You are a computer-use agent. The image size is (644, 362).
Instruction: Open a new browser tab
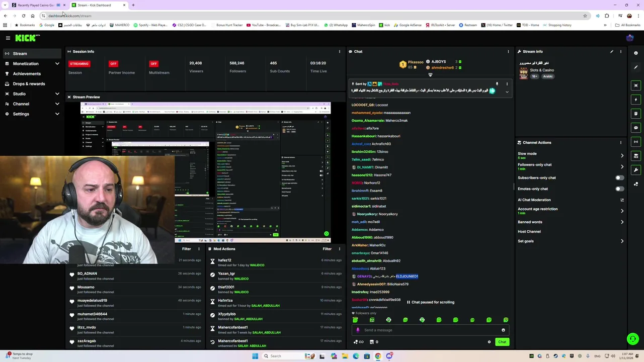(133, 5)
